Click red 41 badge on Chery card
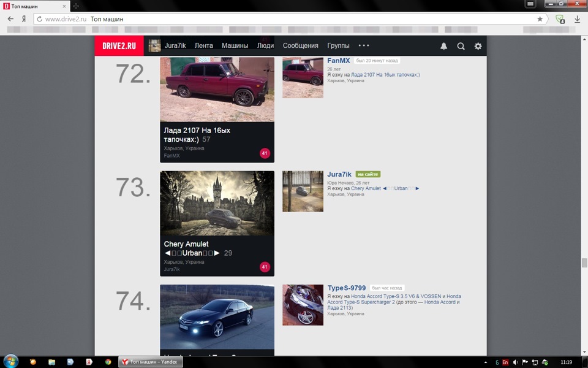 pos(265,267)
